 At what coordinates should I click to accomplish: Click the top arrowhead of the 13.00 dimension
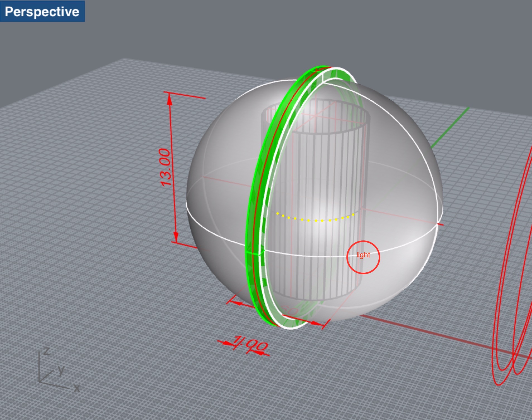point(170,99)
